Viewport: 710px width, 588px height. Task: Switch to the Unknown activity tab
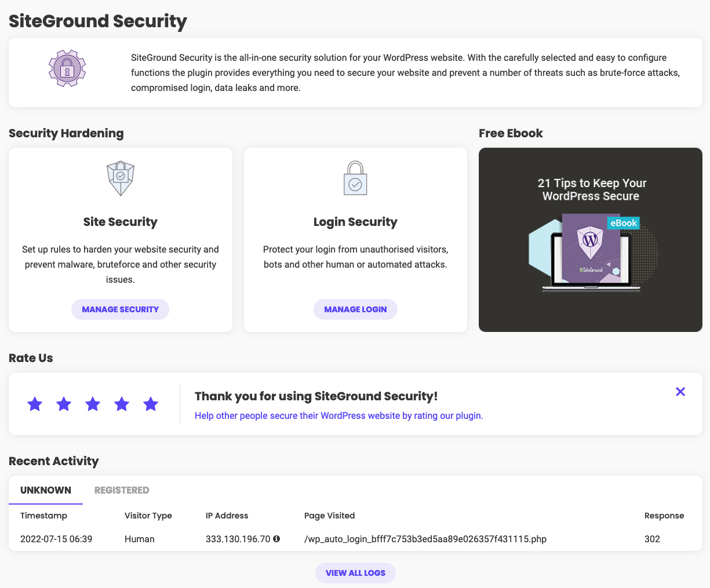[46, 490]
